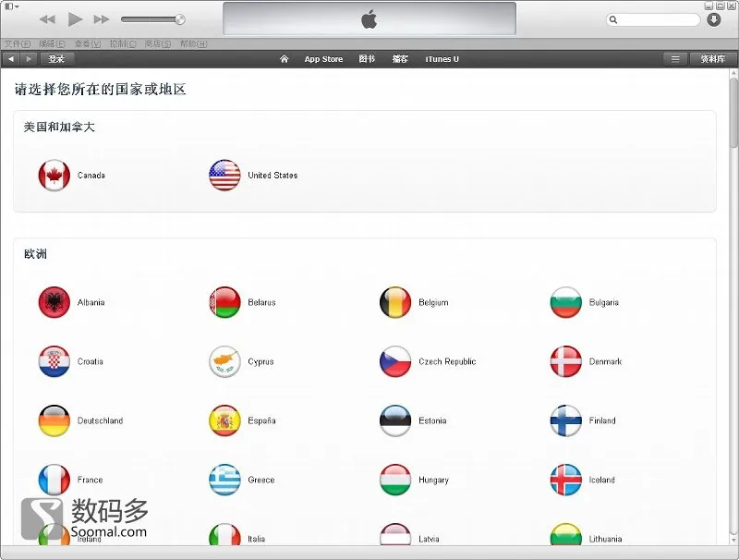
Task: Choose the Croatia flag icon
Action: [55, 361]
